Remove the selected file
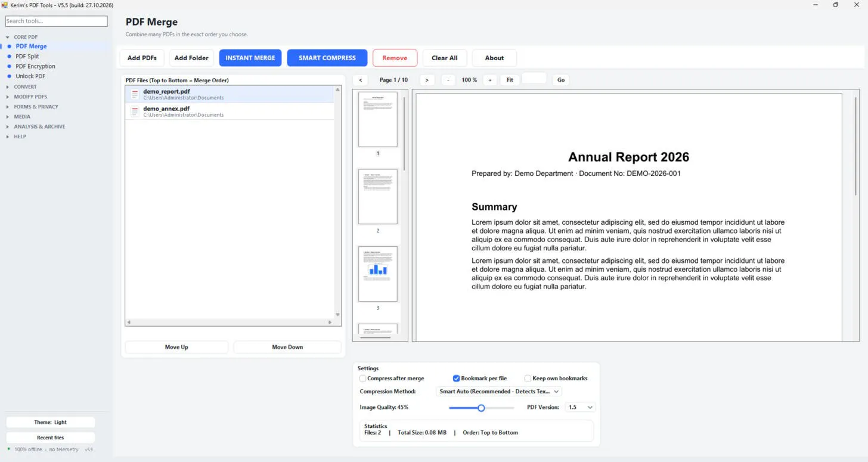The height and width of the screenshot is (462, 868). click(395, 58)
